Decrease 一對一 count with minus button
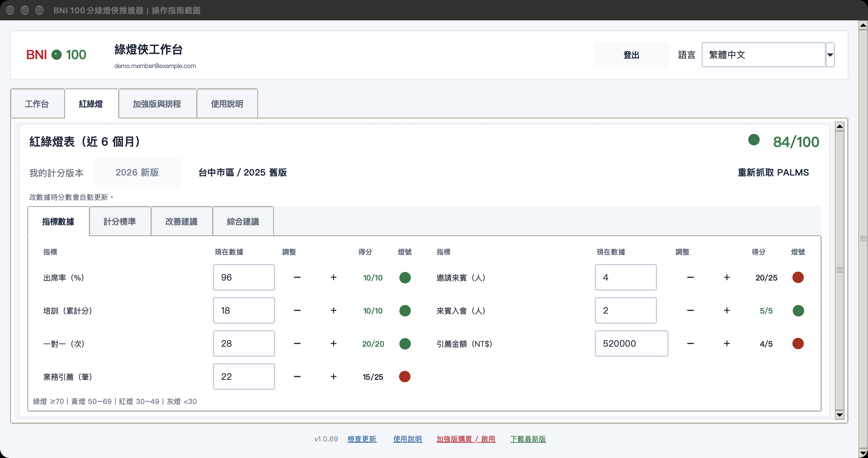 pyautogui.click(x=297, y=343)
